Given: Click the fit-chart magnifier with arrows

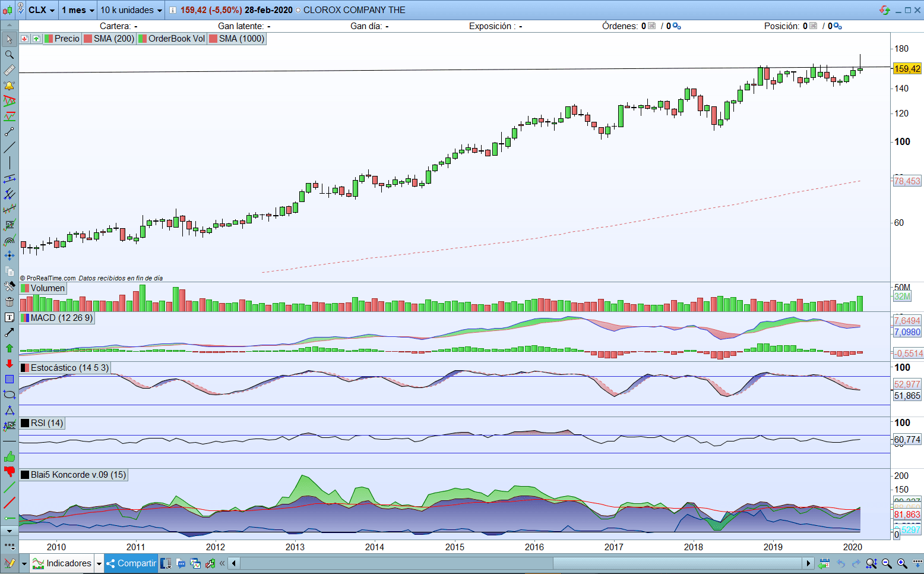Looking at the screenshot, I should [871, 563].
